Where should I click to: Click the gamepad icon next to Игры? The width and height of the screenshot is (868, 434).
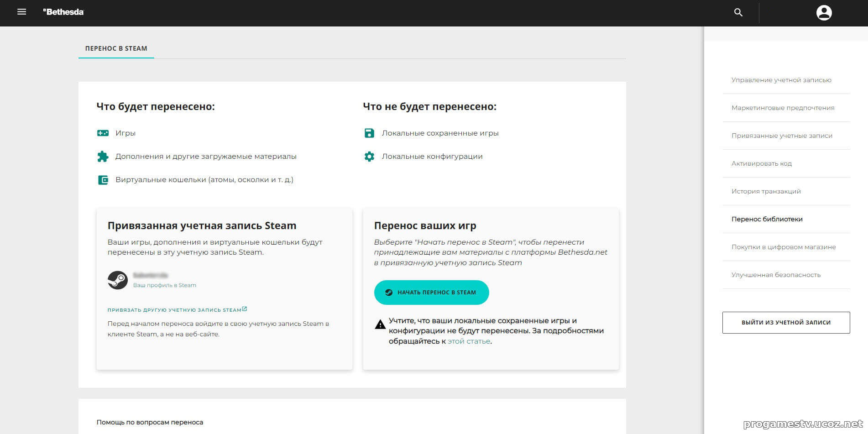[103, 133]
